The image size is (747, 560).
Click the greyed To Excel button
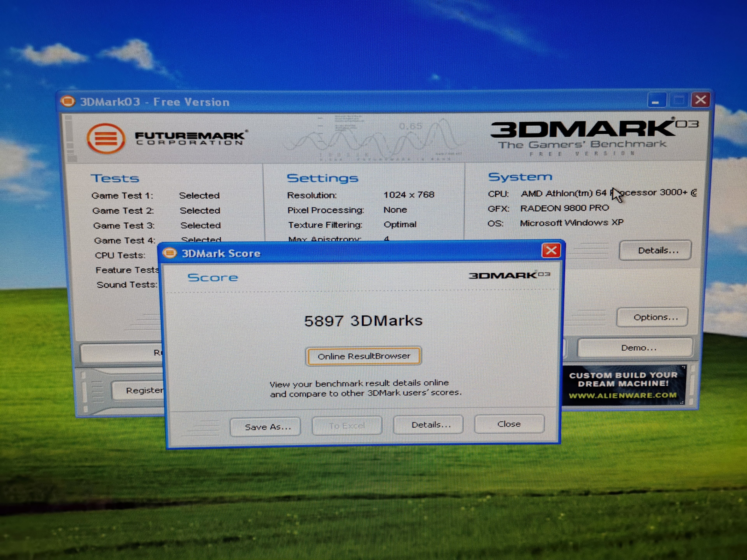point(347,426)
